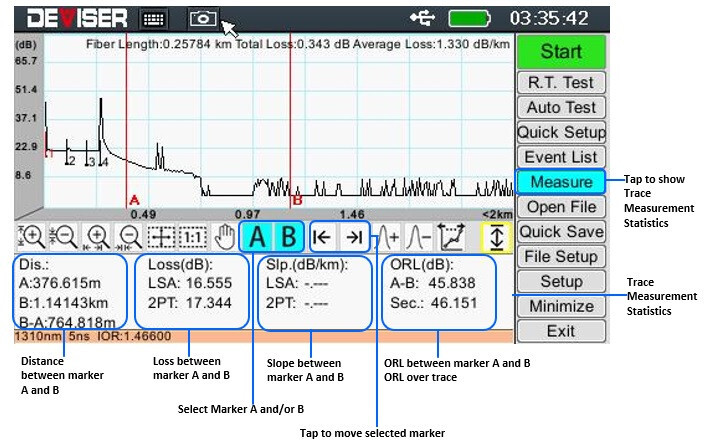Screen dimensions: 705x442
Task: Click the A:376.615m distance value
Action: [x=60, y=283]
